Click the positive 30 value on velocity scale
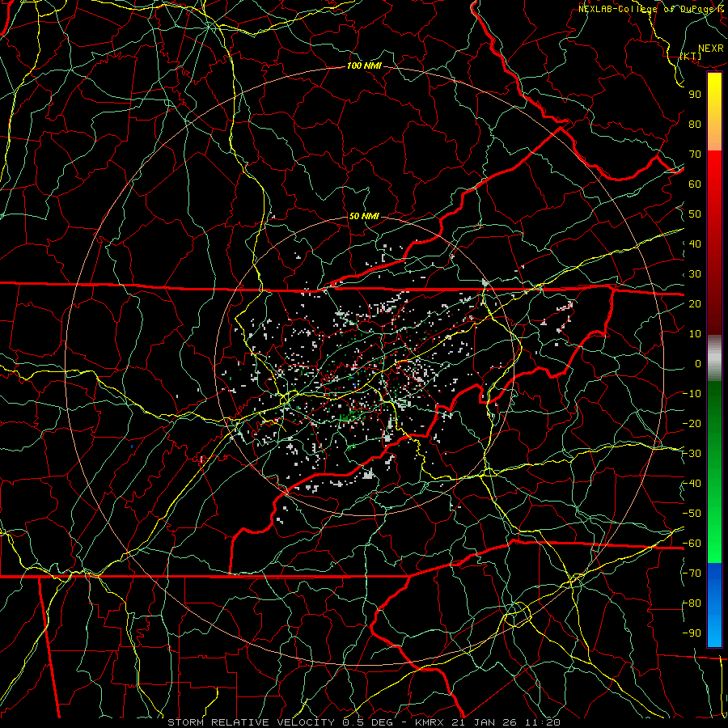The width and height of the screenshot is (728, 728). pos(695,274)
